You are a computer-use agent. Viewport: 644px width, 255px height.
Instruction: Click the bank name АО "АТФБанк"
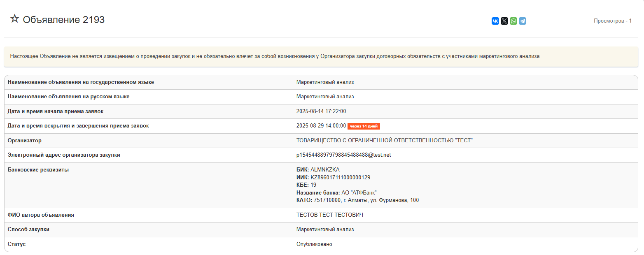pyautogui.click(x=359, y=193)
